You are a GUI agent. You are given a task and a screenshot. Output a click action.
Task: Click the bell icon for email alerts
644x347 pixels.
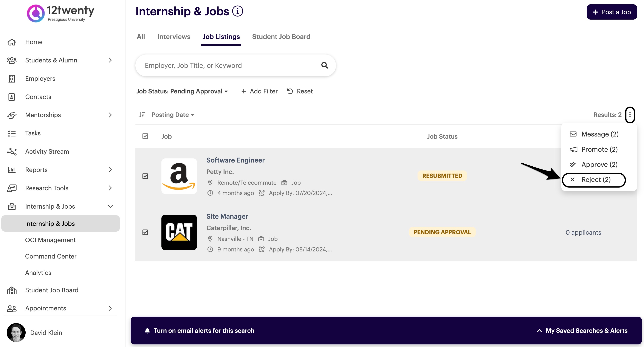tap(147, 330)
